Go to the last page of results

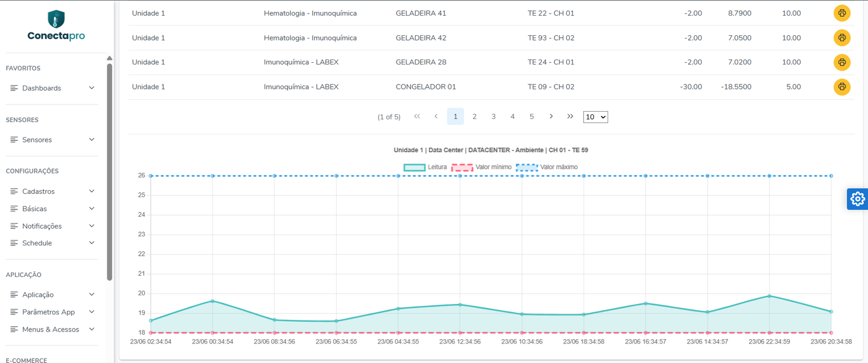[x=570, y=116]
